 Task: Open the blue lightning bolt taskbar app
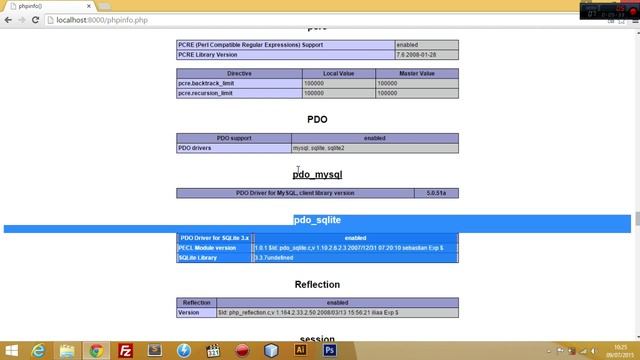coord(184,351)
